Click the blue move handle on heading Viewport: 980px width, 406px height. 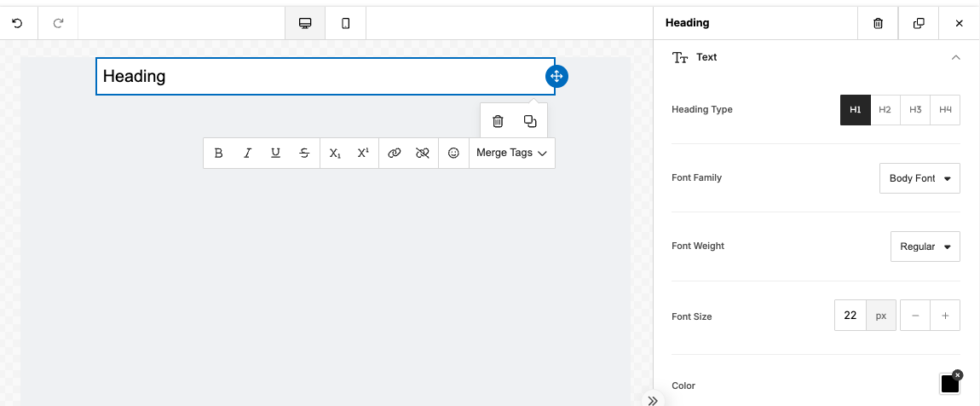[x=556, y=76]
